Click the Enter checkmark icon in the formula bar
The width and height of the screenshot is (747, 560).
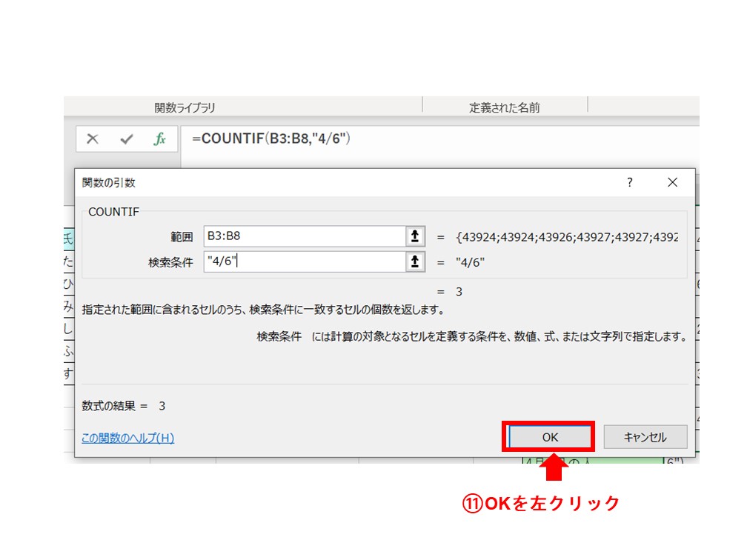click(x=126, y=139)
